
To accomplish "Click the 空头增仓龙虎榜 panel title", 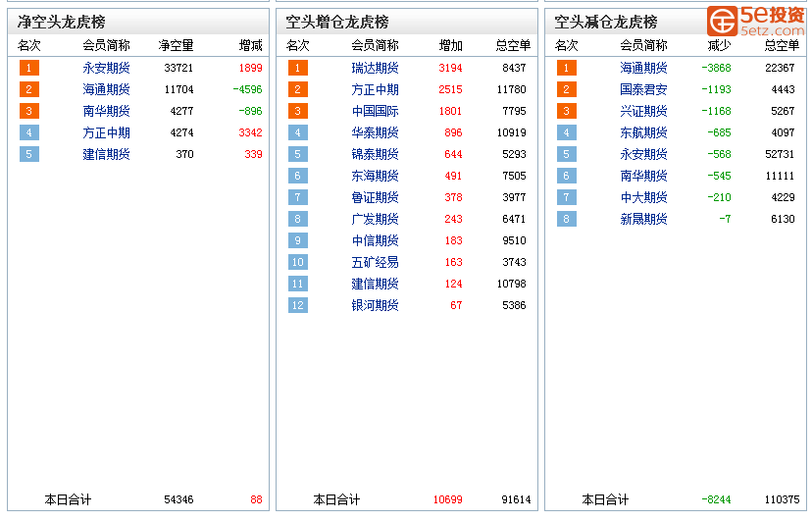I will pyautogui.click(x=337, y=22).
